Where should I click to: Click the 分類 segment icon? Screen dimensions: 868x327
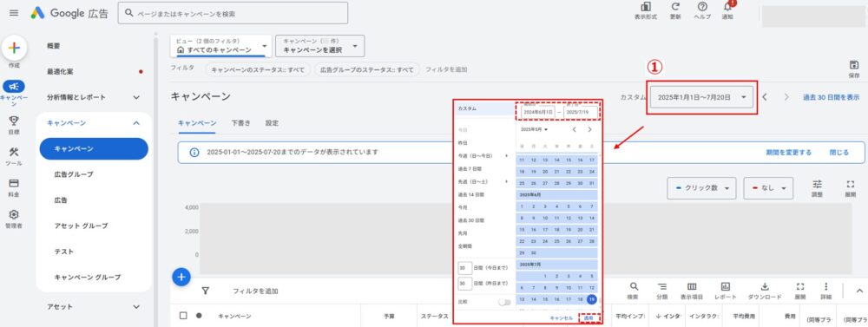click(662, 286)
